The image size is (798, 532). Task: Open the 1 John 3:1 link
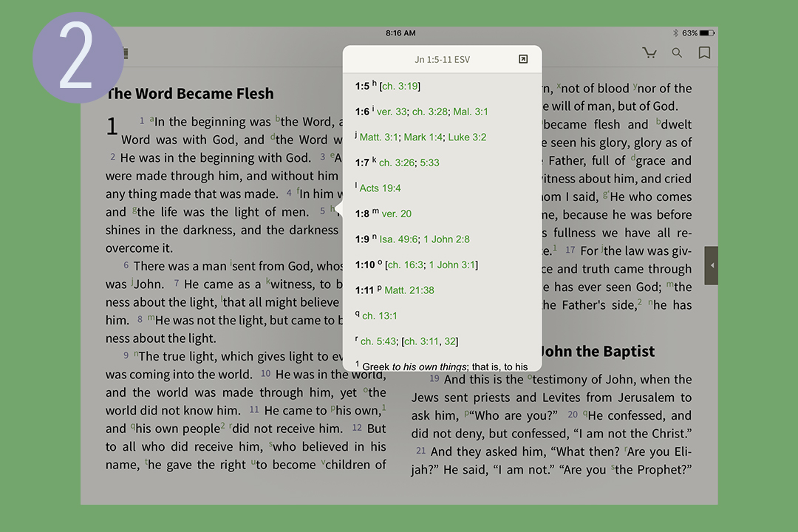tap(452, 265)
